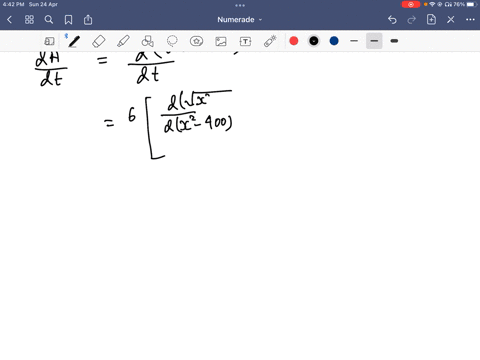
Task: Toggle the zoom window tool
Action: [x=49, y=41]
